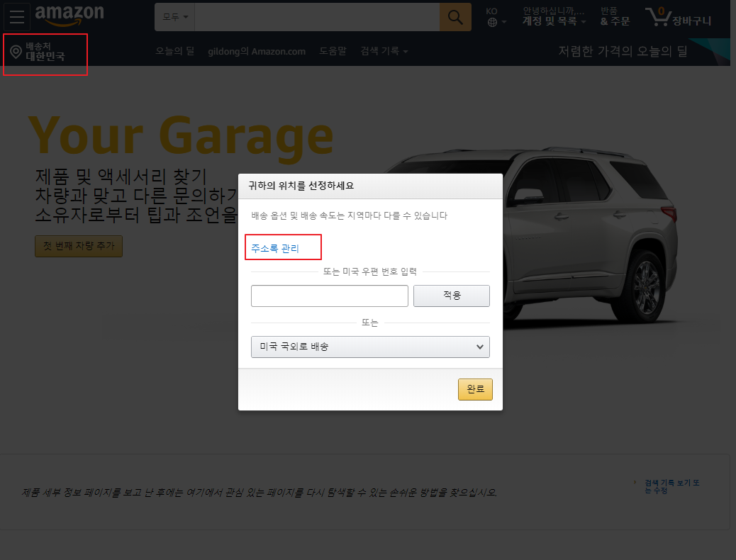This screenshot has height=560, width=736.
Task: Open the cart icon (장바구니)
Action: [679, 17]
